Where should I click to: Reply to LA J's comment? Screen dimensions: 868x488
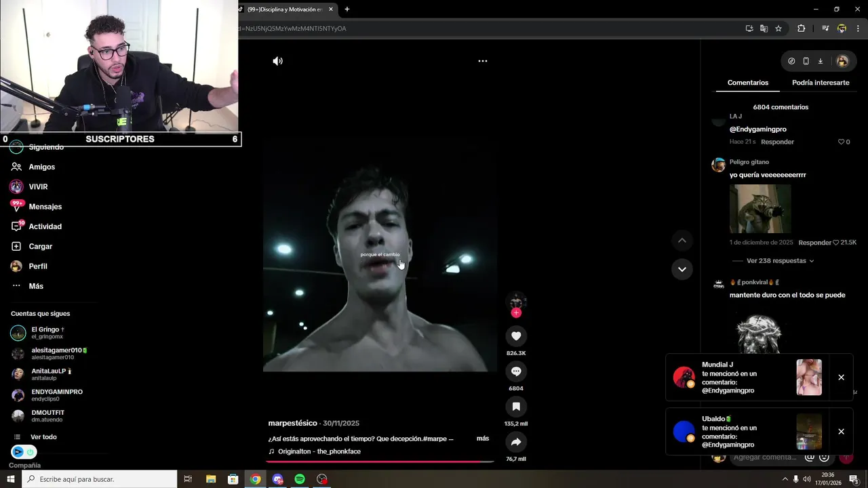coord(777,142)
